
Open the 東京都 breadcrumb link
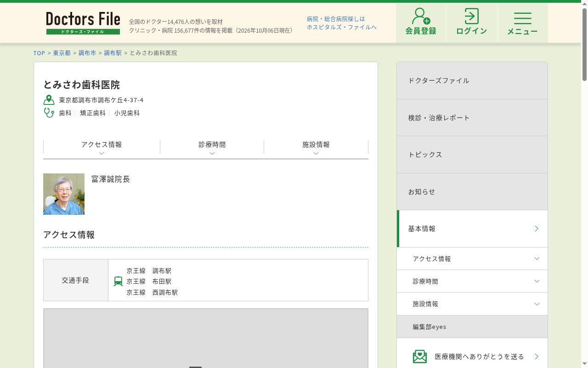click(62, 53)
